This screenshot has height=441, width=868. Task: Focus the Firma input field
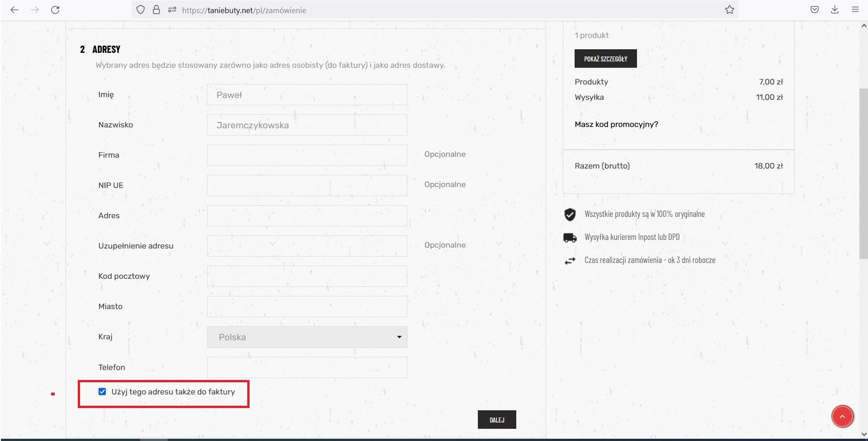307,155
